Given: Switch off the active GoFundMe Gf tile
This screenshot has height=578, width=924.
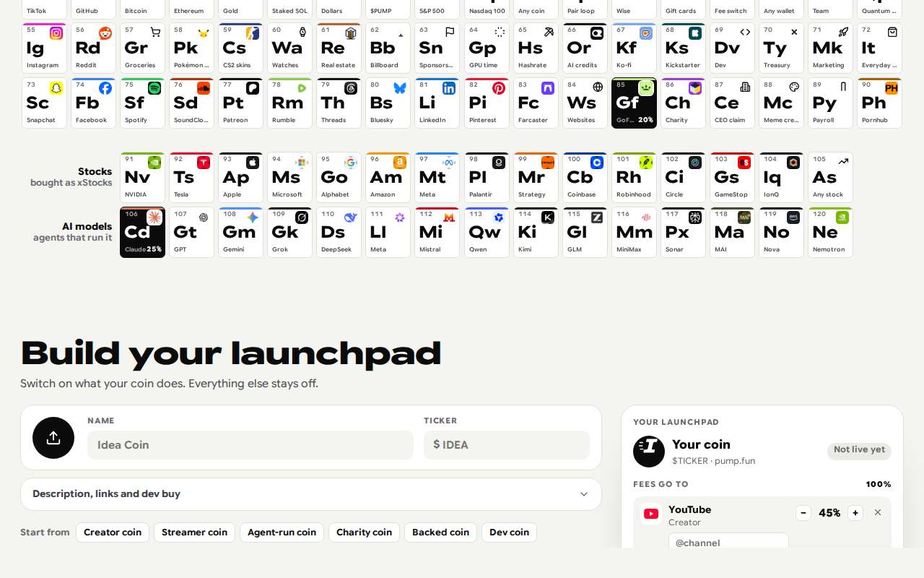Looking at the screenshot, I should pos(634,103).
